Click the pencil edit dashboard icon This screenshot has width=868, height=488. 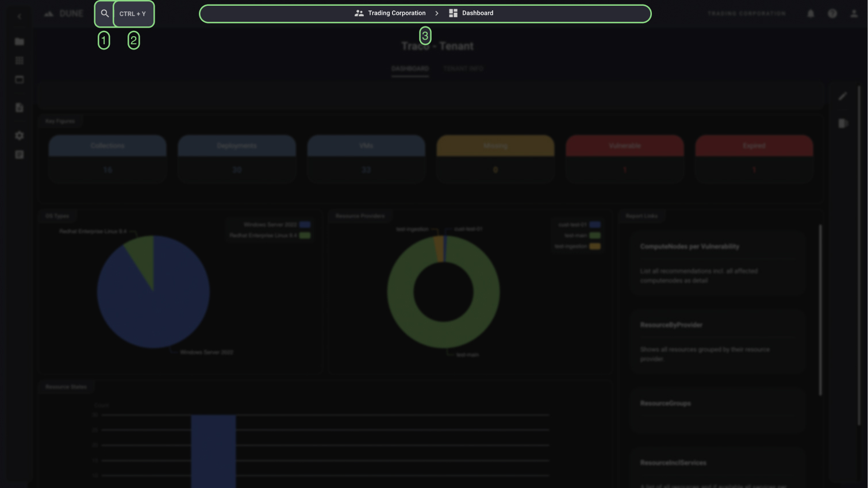842,97
